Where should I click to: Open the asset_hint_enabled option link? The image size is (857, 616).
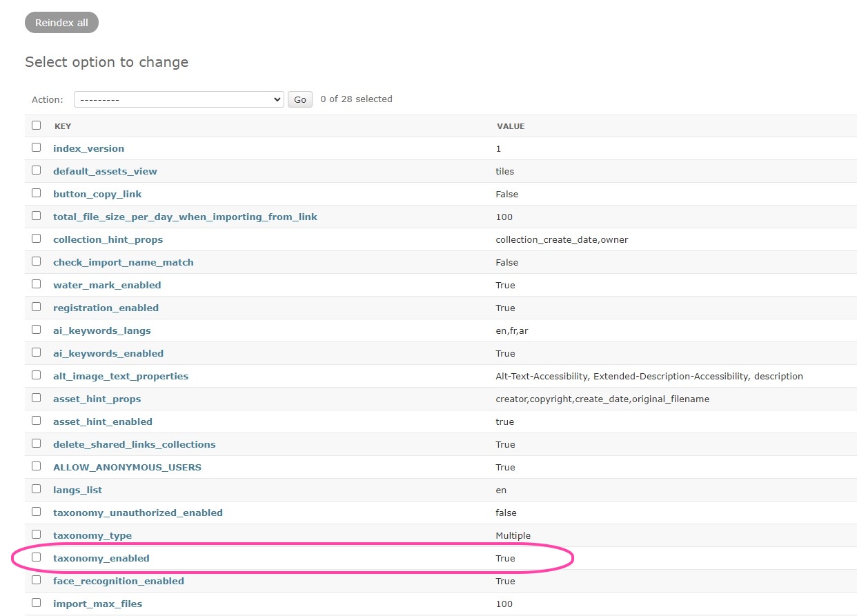[x=103, y=421]
